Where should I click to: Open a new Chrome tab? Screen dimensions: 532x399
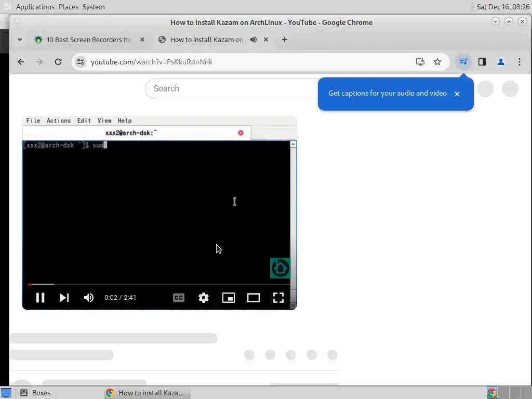coord(284,39)
